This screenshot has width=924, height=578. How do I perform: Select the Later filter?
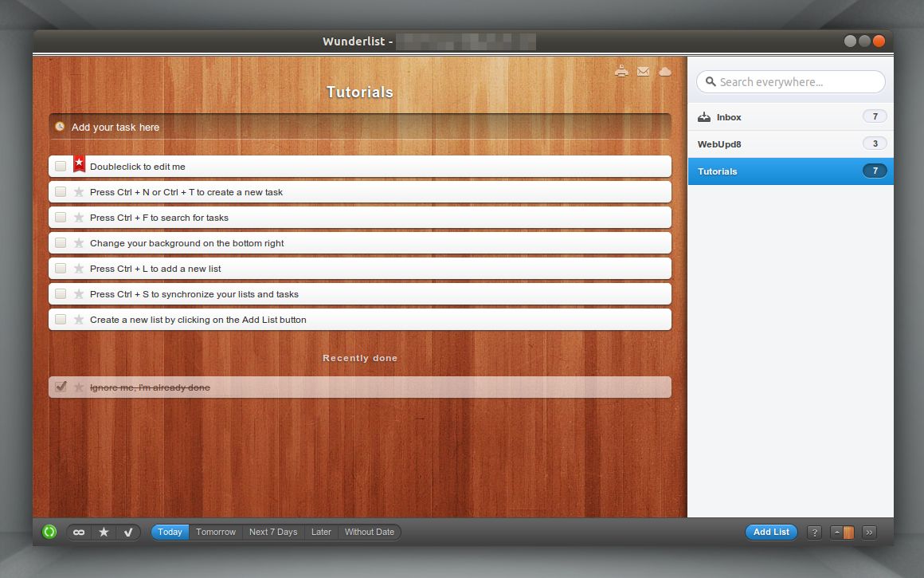coord(321,532)
